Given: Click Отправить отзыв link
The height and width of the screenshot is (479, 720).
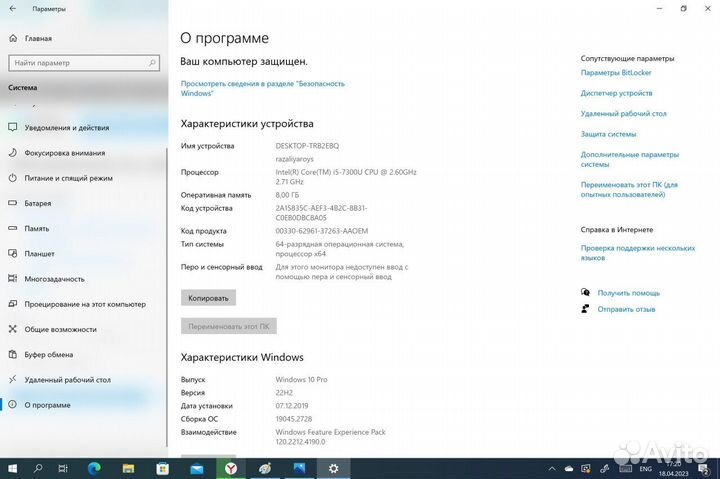Looking at the screenshot, I should point(626,310).
